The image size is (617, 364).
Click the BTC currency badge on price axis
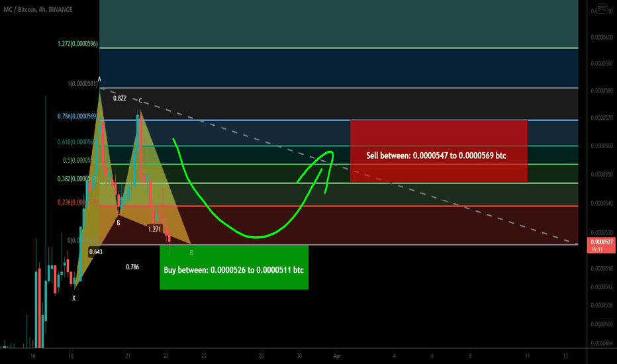click(602, 8)
